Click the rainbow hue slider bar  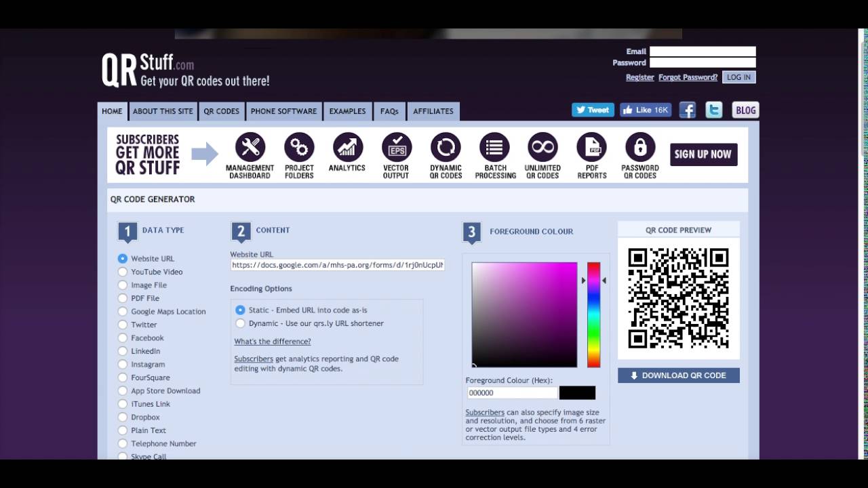[x=593, y=314]
